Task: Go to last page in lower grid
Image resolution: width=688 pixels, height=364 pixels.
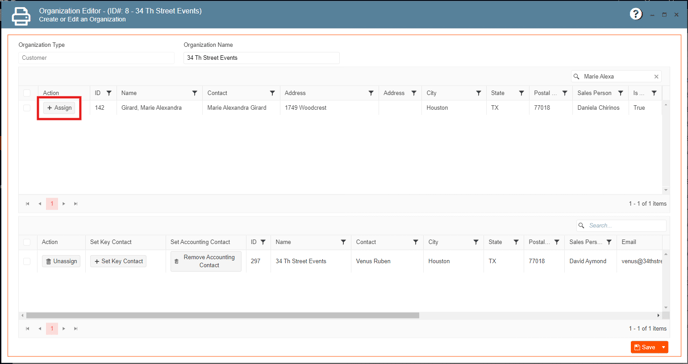Action: (x=75, y=328)
